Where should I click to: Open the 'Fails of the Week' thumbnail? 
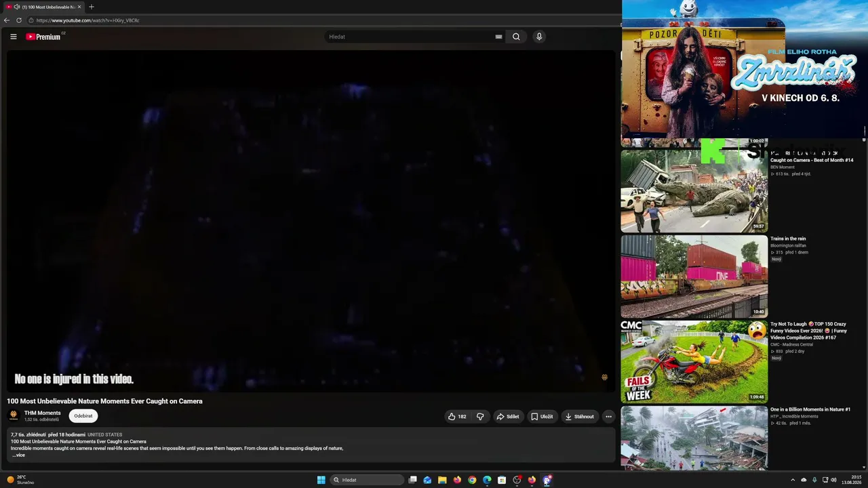click(694, 362)
